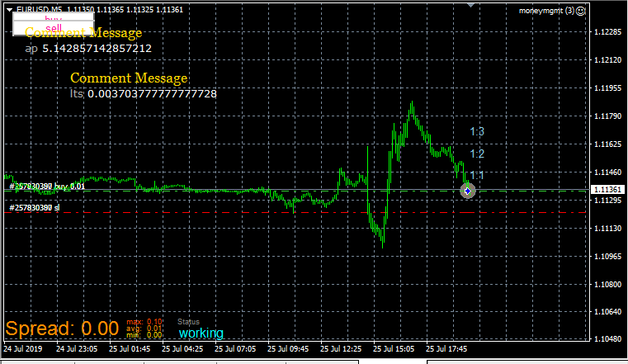Click the gray Status label
The height and width of the screenshot is (364, 628).
[x=188, y=322]
